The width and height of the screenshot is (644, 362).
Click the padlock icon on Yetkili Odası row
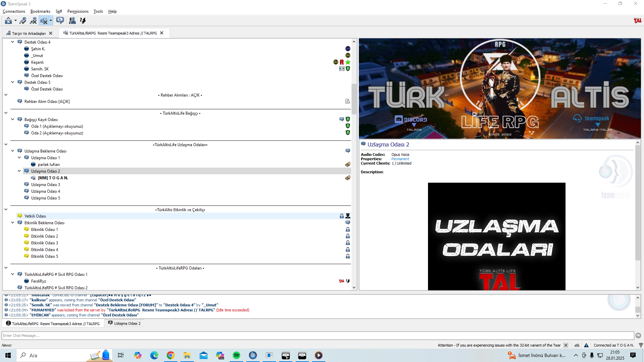click(x=341, y=216)
